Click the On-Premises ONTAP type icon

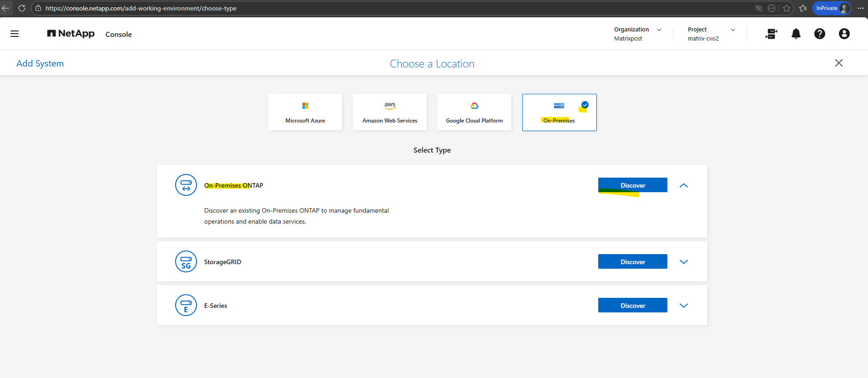(186, 185)
